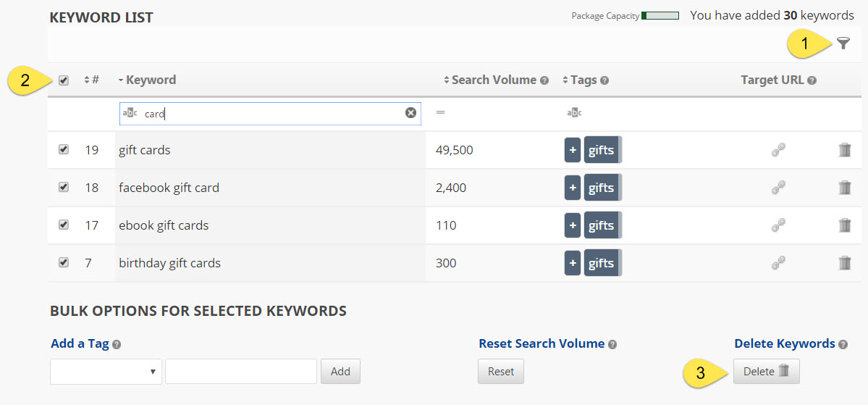This screenshot has height=405, width=868.
Task: Sort by the Keyword column header
Action: coord(150,80)
